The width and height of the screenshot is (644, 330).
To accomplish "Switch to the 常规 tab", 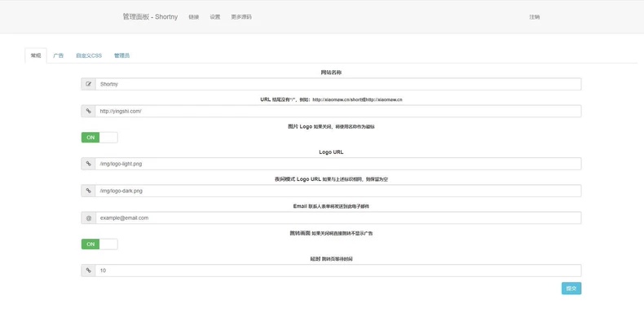I will 36,55.
